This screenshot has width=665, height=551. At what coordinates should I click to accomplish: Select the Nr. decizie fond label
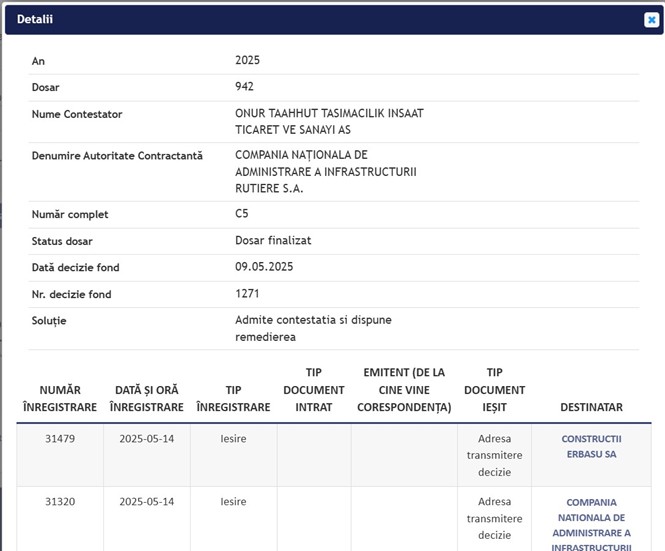point(71,294)
